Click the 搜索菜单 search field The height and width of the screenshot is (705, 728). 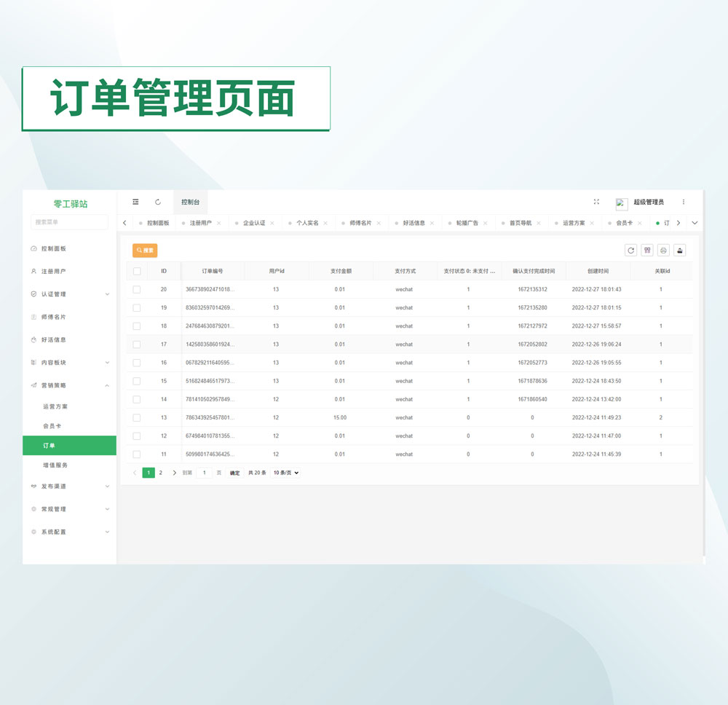pyautogui.click(x=69, y=222)
